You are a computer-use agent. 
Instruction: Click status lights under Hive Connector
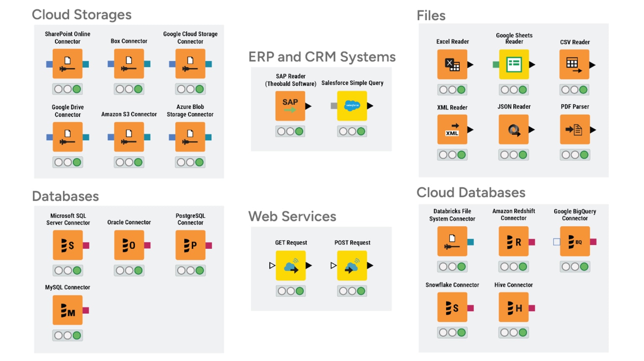[514, 333]
